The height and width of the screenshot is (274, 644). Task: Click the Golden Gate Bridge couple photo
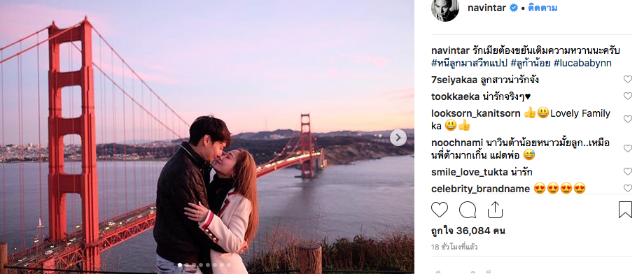tap(207, 137)
